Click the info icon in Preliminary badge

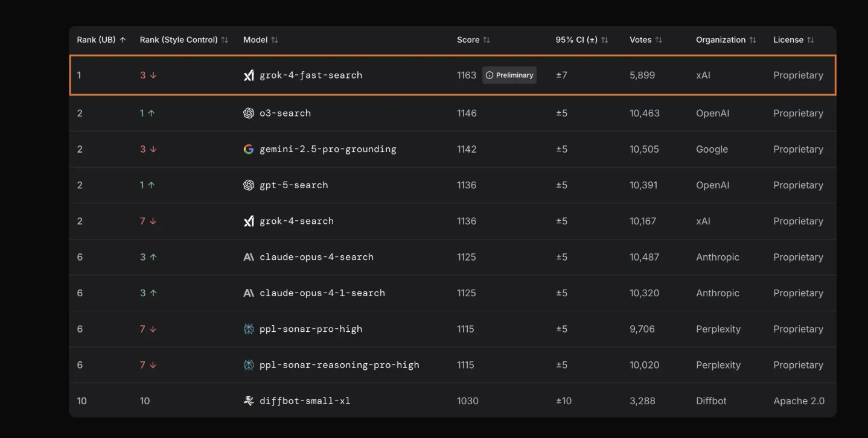pyautogui.click(x=490, y=75)
